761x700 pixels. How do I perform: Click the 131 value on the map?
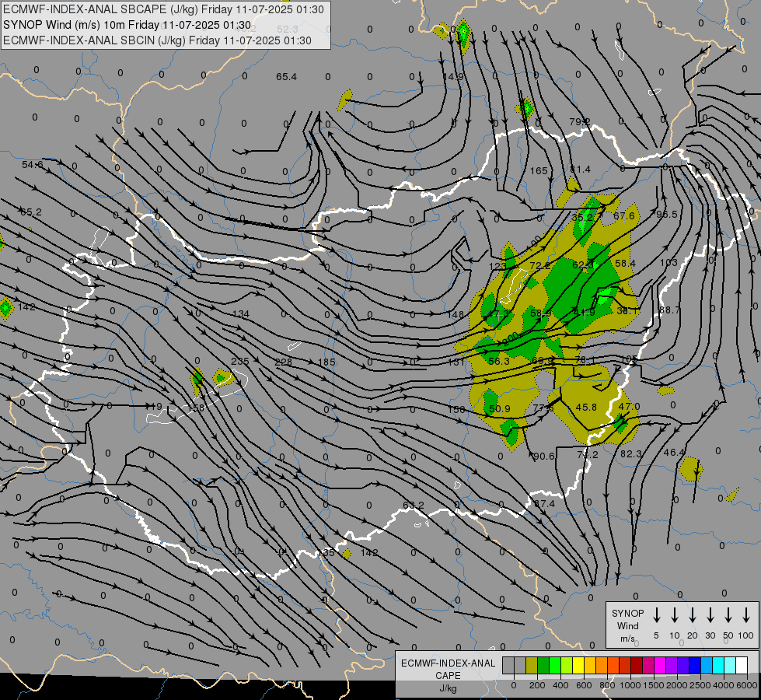[456, 362]
